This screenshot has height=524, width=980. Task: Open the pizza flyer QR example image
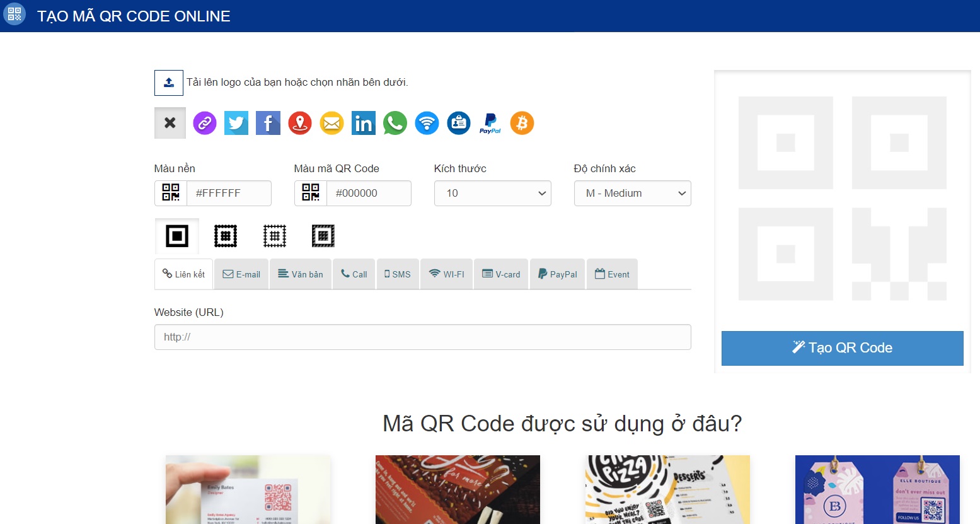[x=667, y=489]
